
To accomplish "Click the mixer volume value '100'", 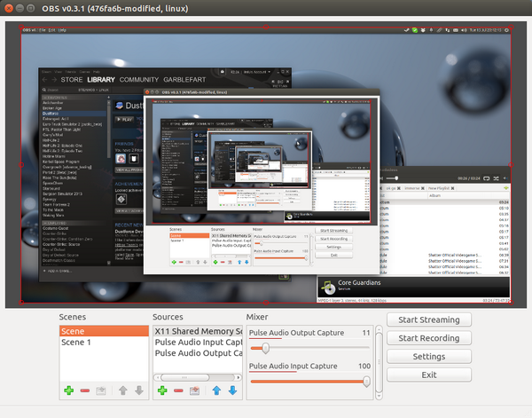I will (x=364, y=366).
